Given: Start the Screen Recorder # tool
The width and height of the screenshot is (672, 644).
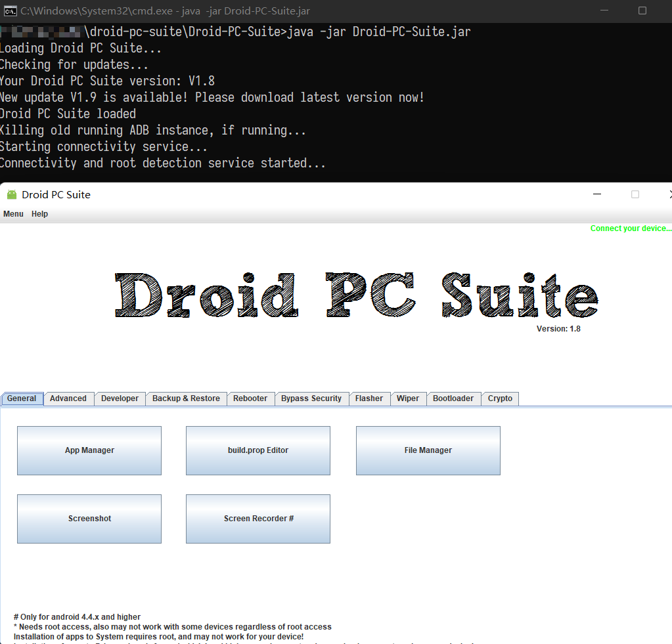Looking at the screenshot, I should point(258,519).
